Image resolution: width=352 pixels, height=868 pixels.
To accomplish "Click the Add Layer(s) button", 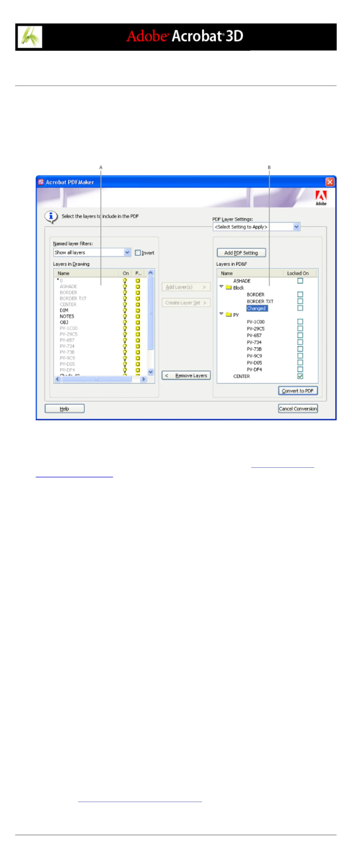I will coord(186,287).
